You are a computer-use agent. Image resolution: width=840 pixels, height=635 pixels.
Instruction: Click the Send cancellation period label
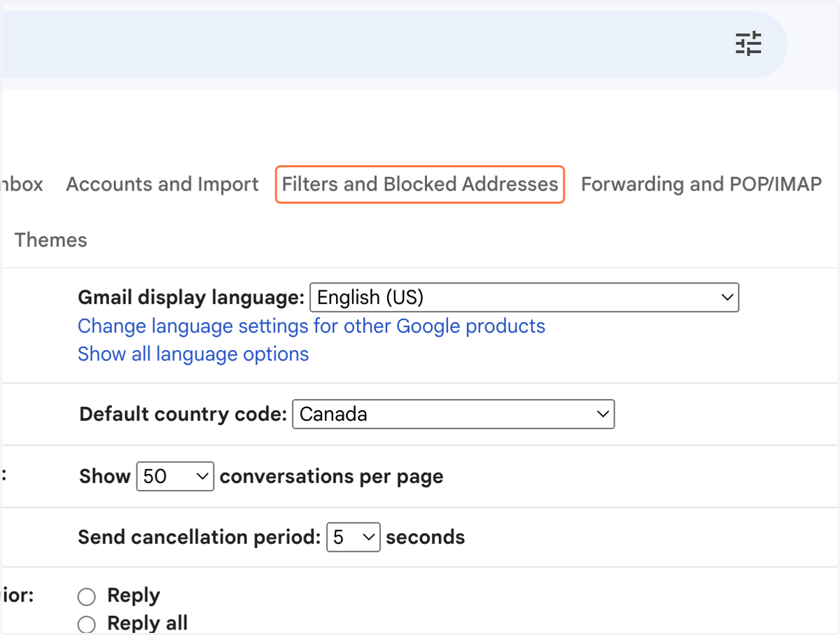click(199, 538)
